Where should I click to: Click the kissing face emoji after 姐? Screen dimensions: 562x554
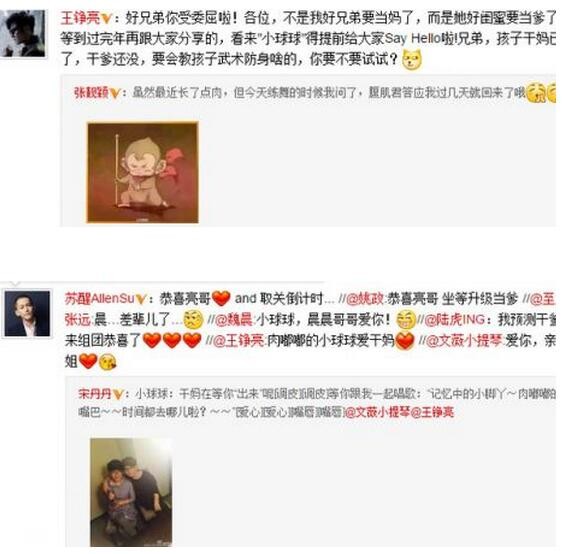(108, 362)
